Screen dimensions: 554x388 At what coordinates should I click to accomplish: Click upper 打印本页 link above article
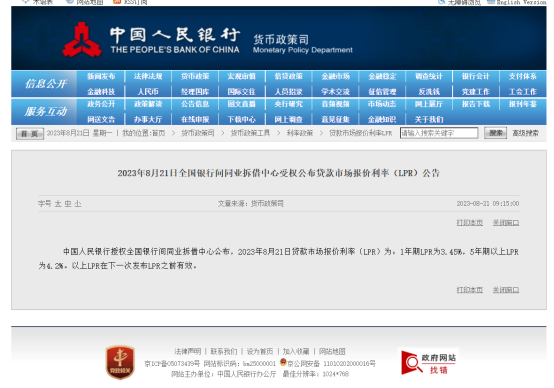(470, 223)
